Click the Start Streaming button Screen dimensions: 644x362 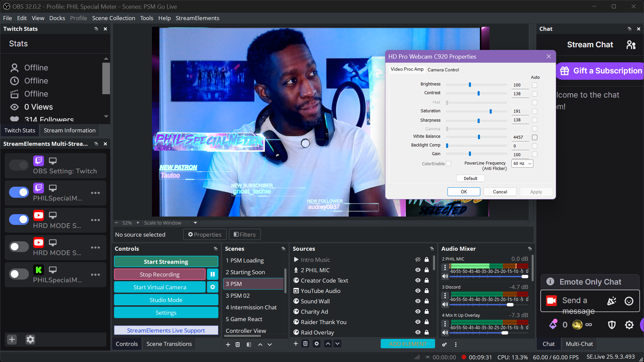pyautogui.click(x=166, y=262)
